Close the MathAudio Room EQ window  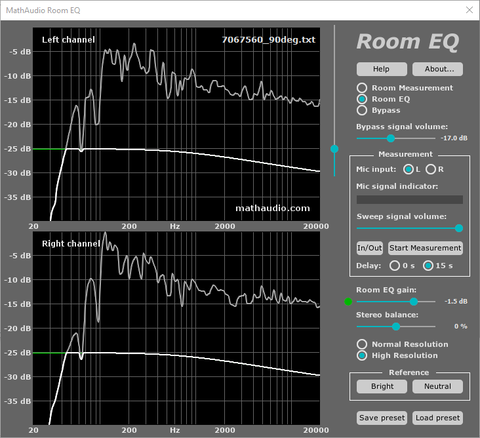(x=469, y=10)
